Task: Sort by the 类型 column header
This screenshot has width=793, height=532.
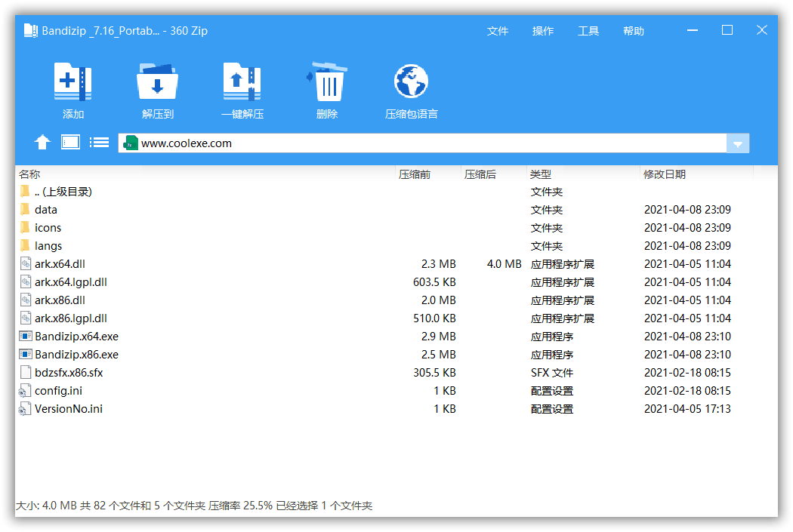Action: pos(540,174)
